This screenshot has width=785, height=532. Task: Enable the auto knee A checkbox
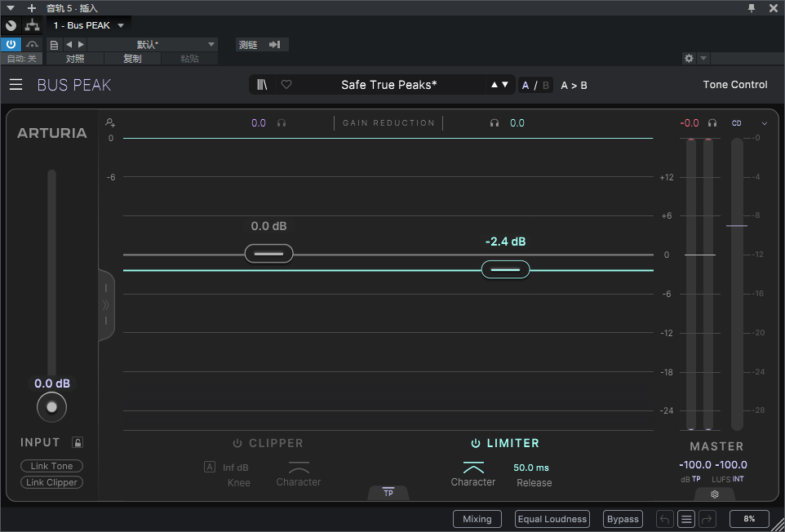210,468
